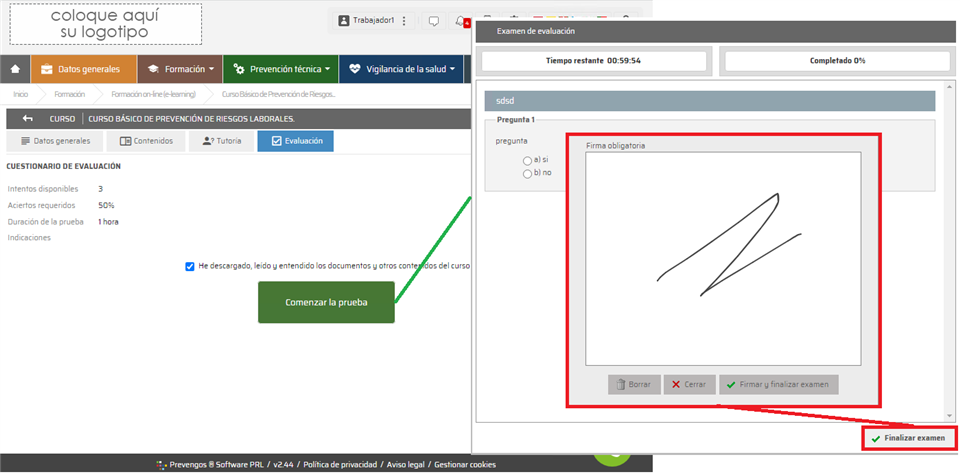The image size is (960, 474).
Task: Open the Aviso legal footer link
Action: click(x=407, y=465)
